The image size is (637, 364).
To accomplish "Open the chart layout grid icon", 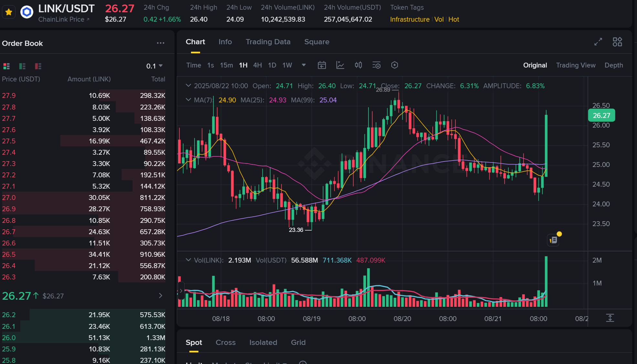I will tap(617, 42).
